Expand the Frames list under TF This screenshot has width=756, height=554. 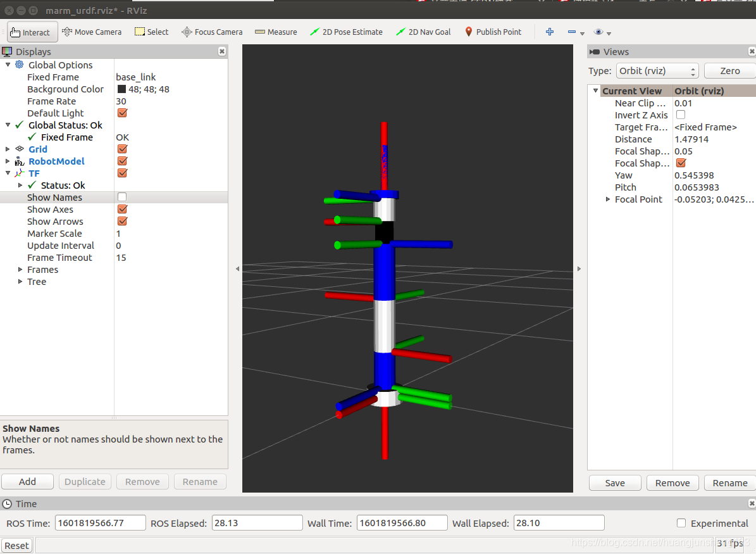(20, 269)
